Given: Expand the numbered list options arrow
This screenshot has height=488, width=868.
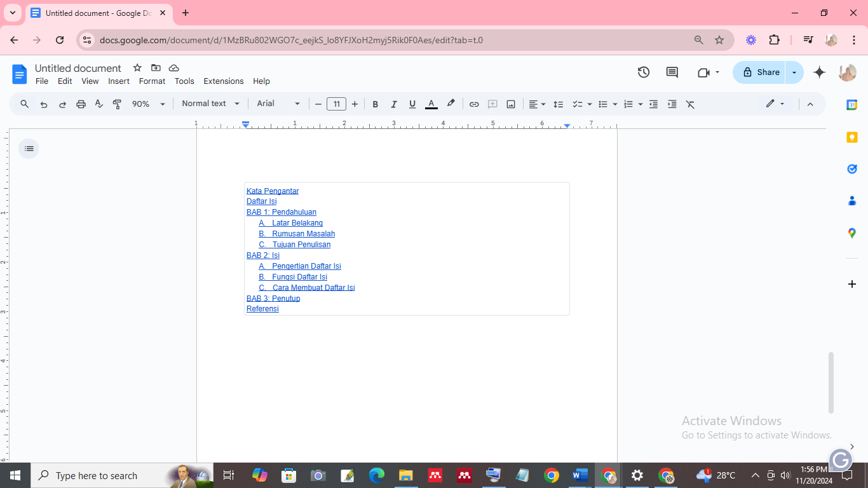Looking at the screenshot, I should point(641,104).
